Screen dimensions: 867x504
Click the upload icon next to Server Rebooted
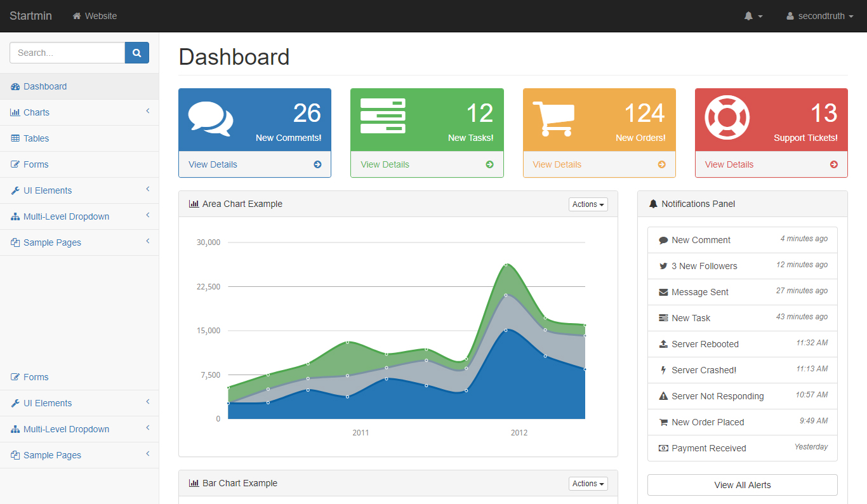click(x=663, y=344)
